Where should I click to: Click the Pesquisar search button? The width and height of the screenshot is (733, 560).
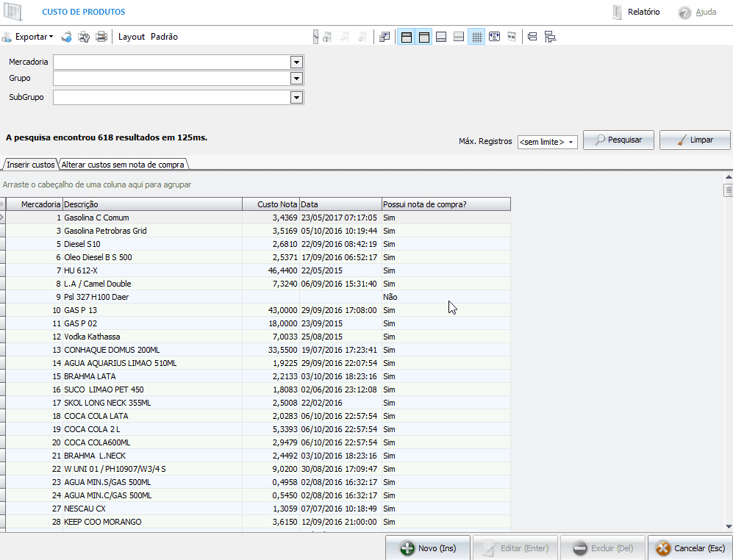(x=618, y=140)
